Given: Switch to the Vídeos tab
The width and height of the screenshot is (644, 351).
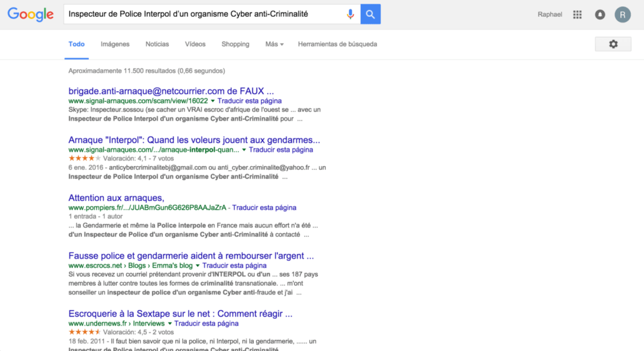Looking at the screenshot, I should click(195, 44).
